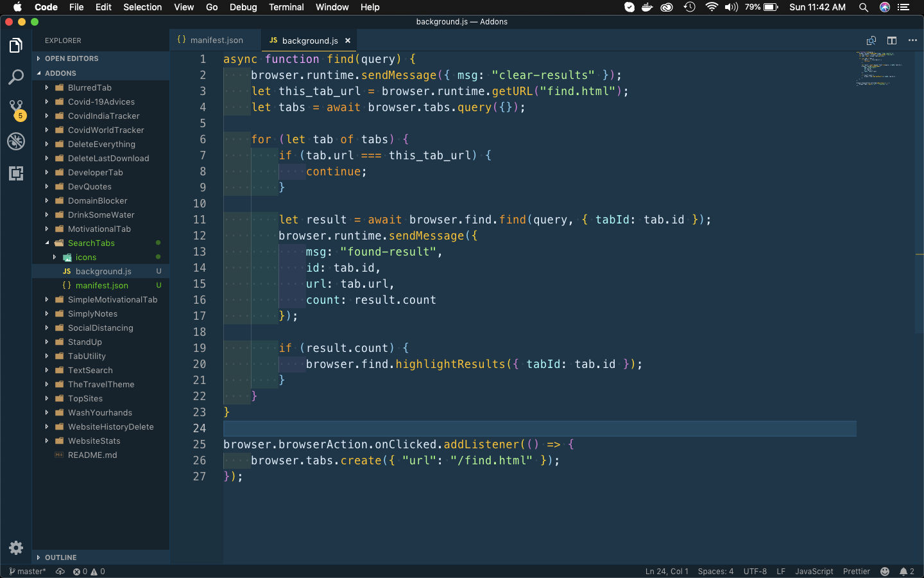Image resolution: width=924 pixels, height=578 pixels.
Task: Open the Go menu
Action: 212,7
